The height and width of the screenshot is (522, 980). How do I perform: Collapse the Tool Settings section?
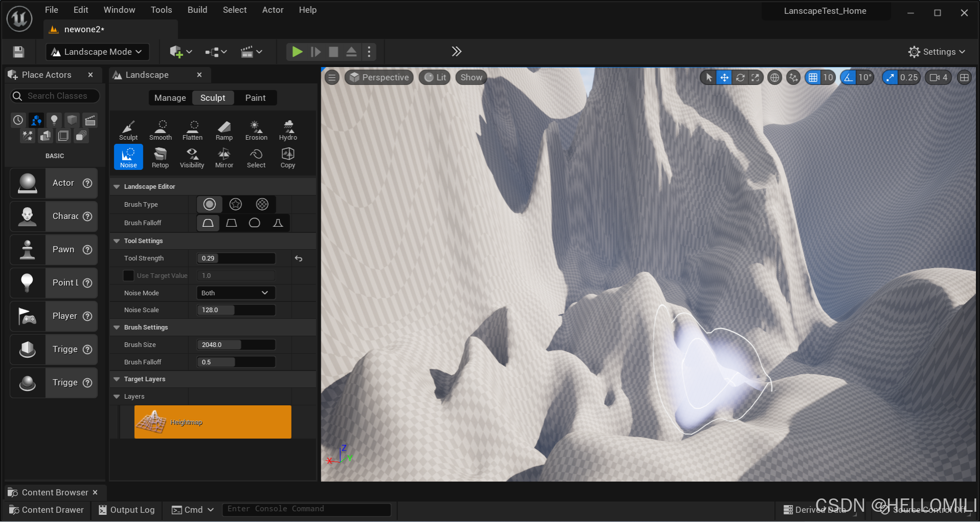point(117,241)
